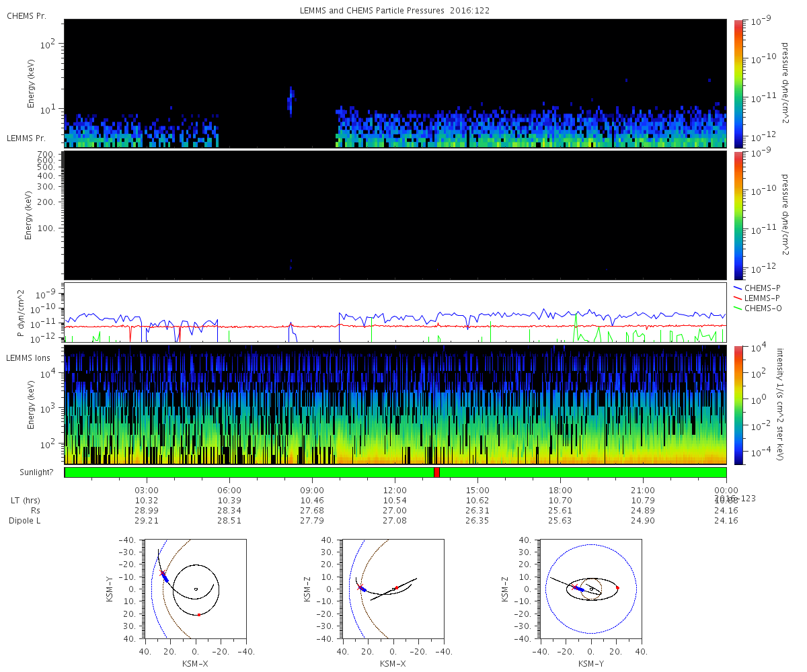807x672 pixels.
Task: Click the red segment in the Sunlight bar
Action: click(x=436, y=472)
